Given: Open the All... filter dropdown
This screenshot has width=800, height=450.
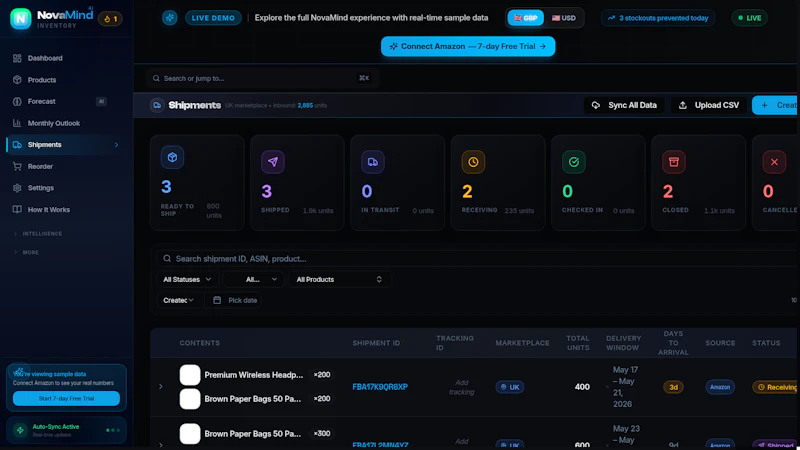Looking at the screenshot, I should [254, 279].
